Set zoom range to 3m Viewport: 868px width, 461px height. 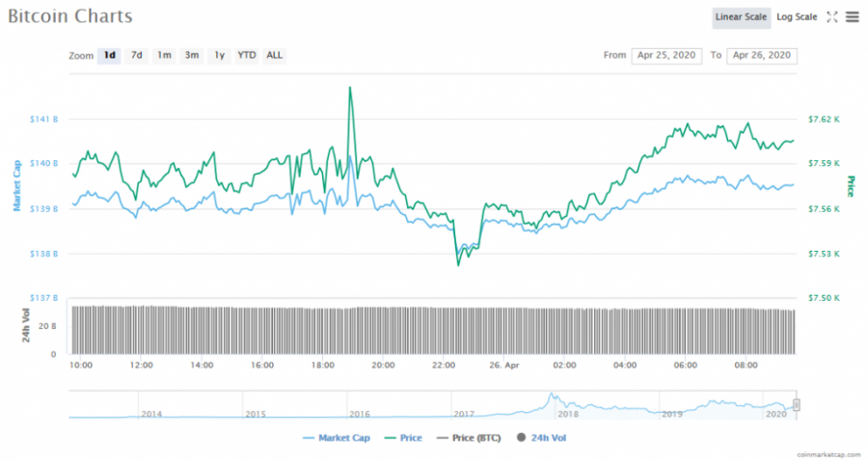[192, 55]
